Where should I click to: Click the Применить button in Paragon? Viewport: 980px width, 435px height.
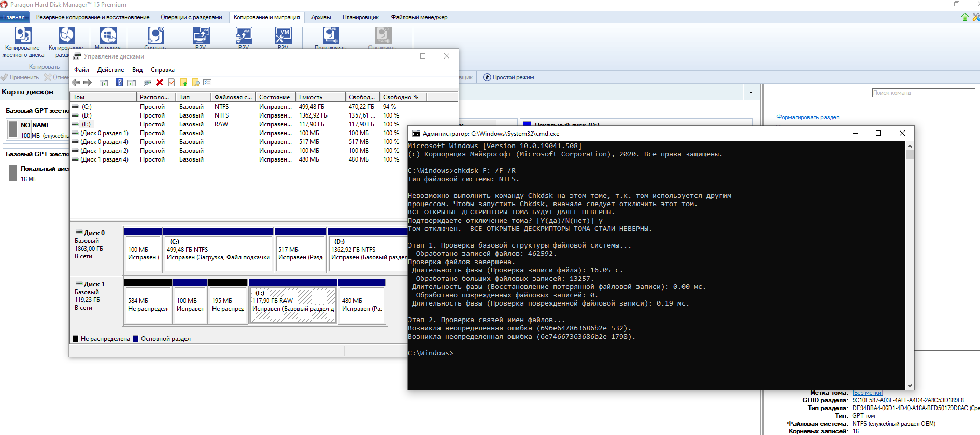pyautogui.click(x=20, y=77)
